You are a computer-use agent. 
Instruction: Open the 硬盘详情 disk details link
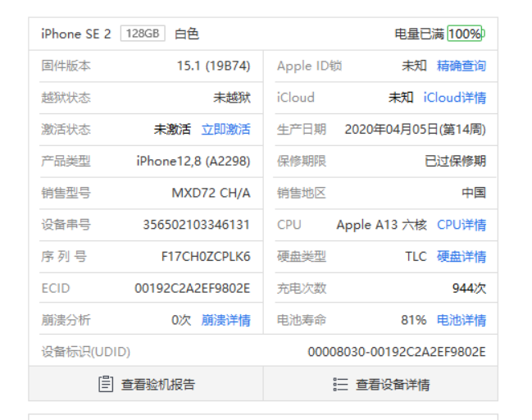[461, 256]
